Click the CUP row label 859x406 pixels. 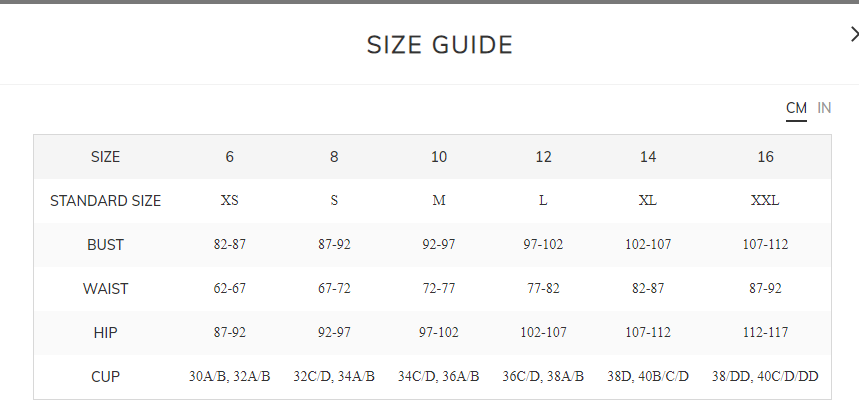click(x=105, y=377)
